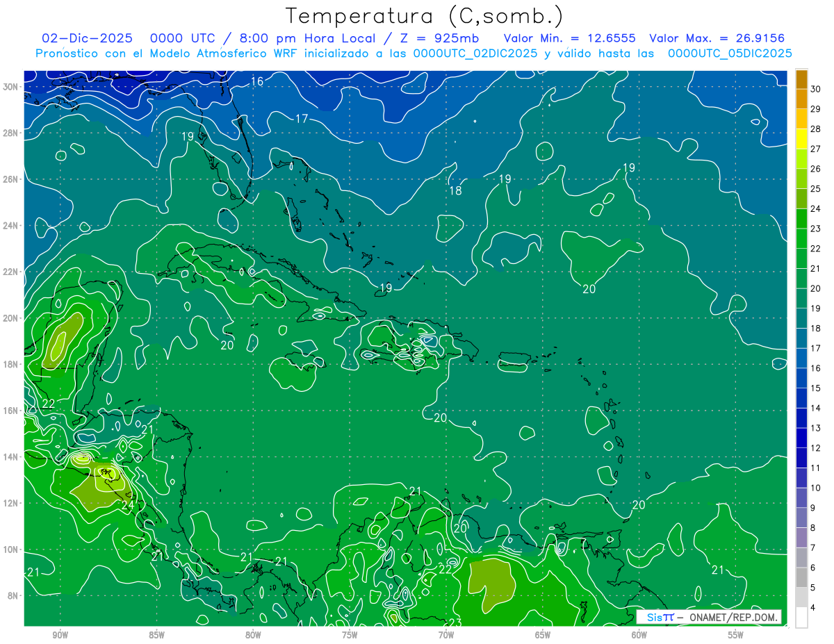Image resolution: width=834 pixels, height=644 pixels.
Task: Click the colorbar scale value "10"
Action: [x=816, y=488]
